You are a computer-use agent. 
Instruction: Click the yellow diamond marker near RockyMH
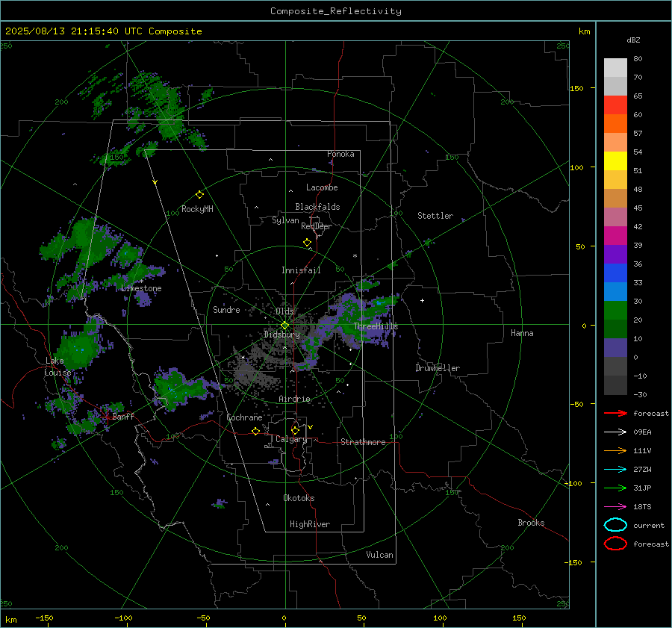coord(199,195)
